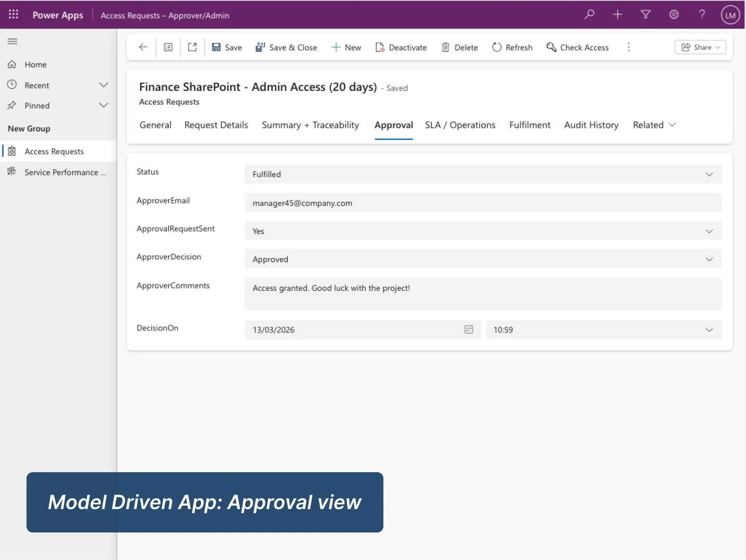Click the back arrow in the command bar
The image size is (746, 560).
(143, 47)
